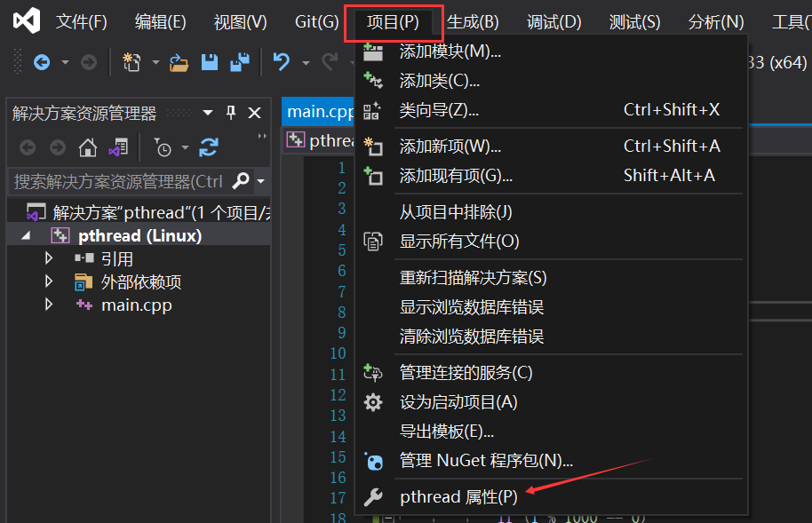Open the 分析(N) menu
This screenshot has height=523, width=812.
tap(716, 21)
